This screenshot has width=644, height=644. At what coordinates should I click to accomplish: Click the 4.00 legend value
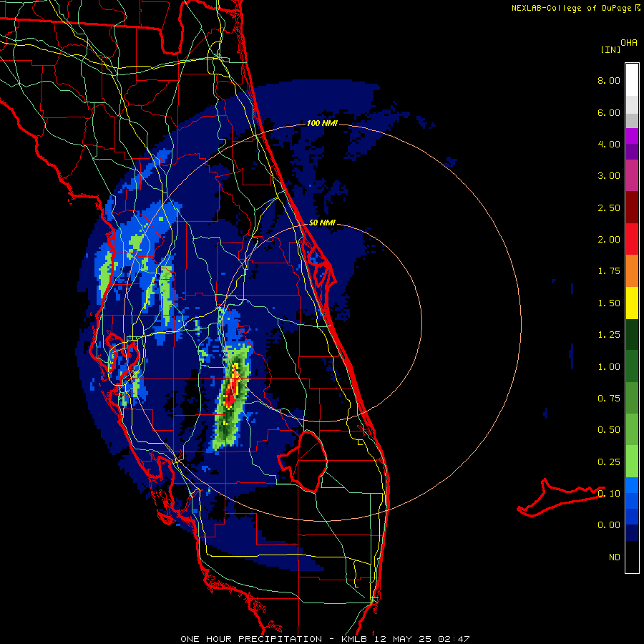(609, 144)
